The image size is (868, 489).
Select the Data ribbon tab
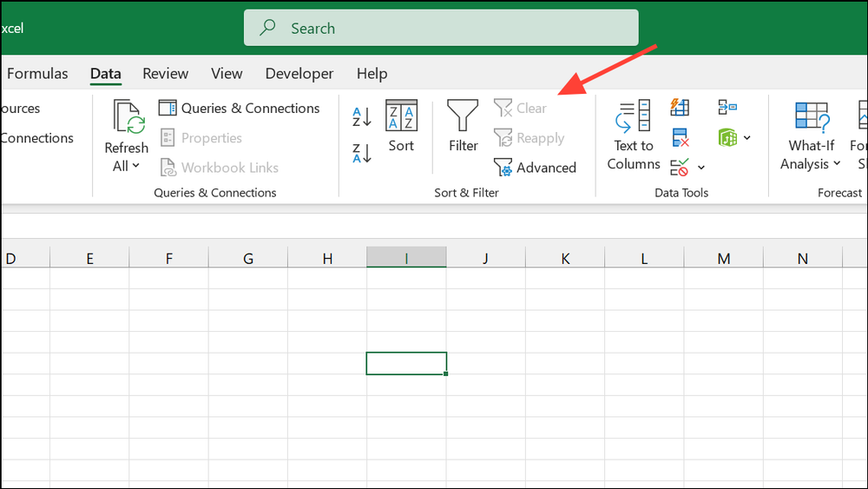click(x=105, y=74)
